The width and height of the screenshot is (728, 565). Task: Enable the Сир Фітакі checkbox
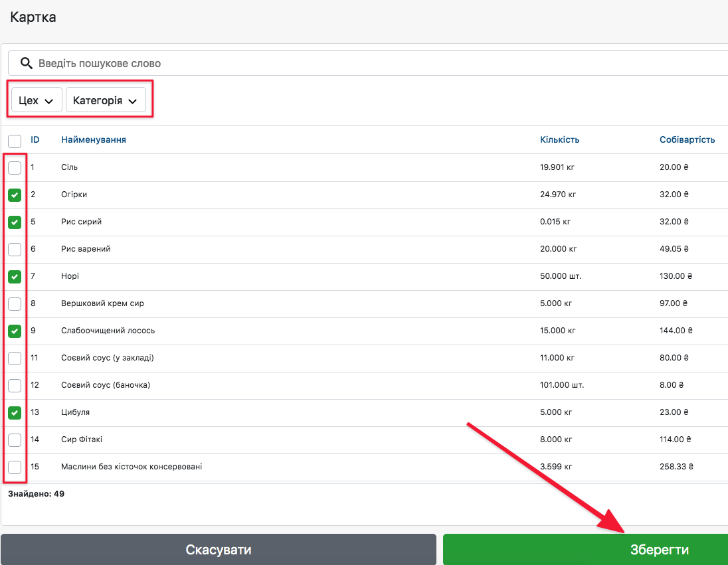coord(15,440)
